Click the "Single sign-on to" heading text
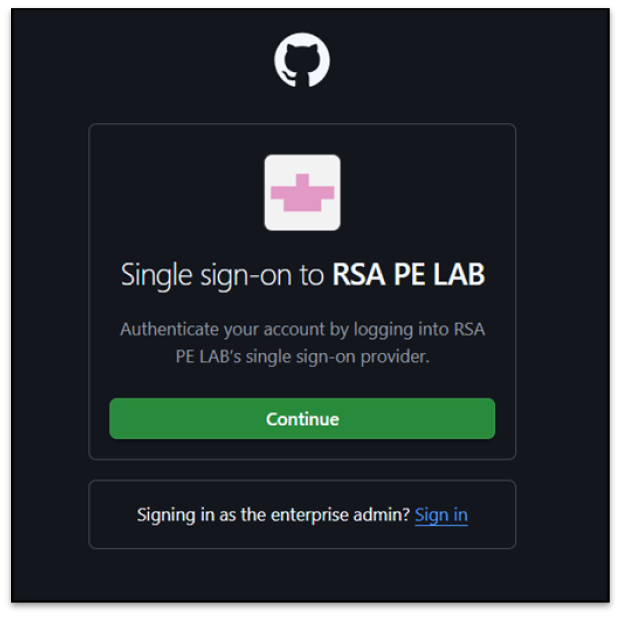 click(x=224, y=275)
